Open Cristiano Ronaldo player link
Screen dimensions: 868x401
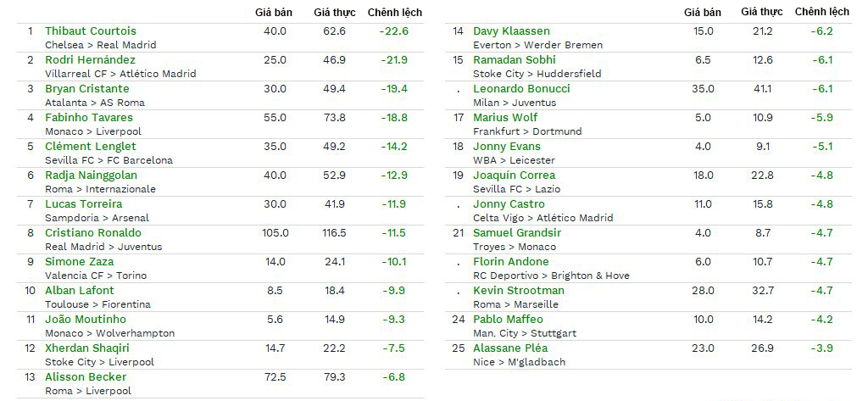click(x=93, y=232)
